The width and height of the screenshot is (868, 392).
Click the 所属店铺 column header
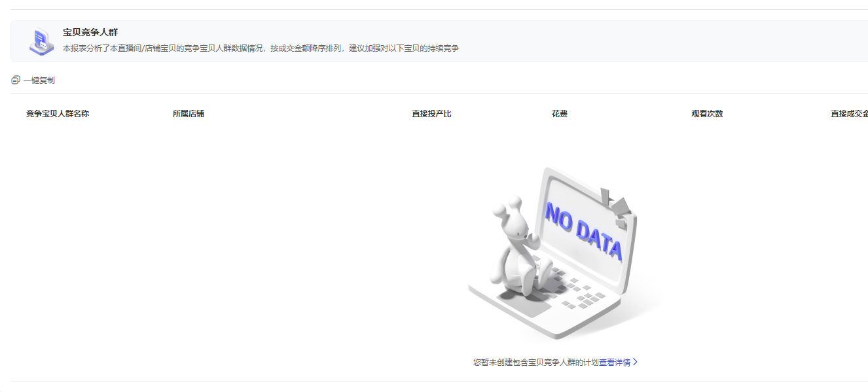pos(189,114)
